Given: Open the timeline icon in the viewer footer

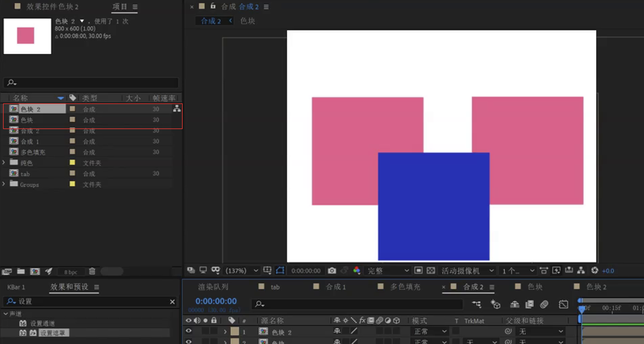Looking at the screenshot, I should pyautogui.click(x=569, y=270).
